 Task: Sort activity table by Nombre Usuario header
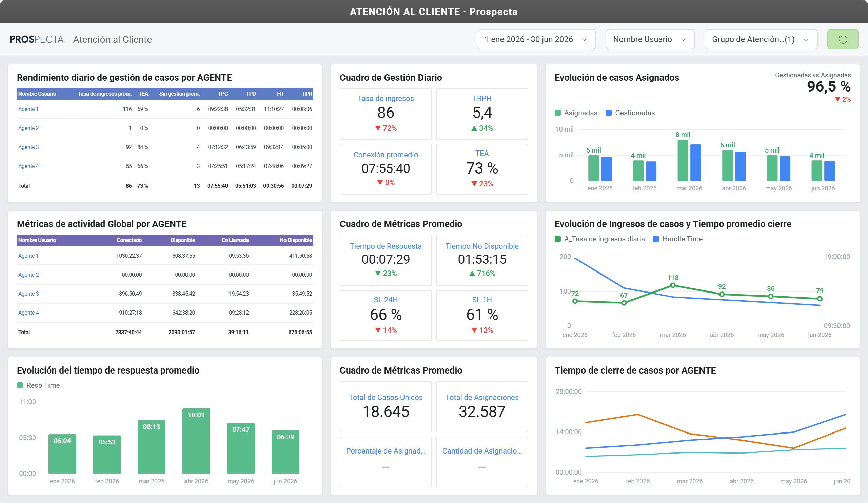(37, 240)
